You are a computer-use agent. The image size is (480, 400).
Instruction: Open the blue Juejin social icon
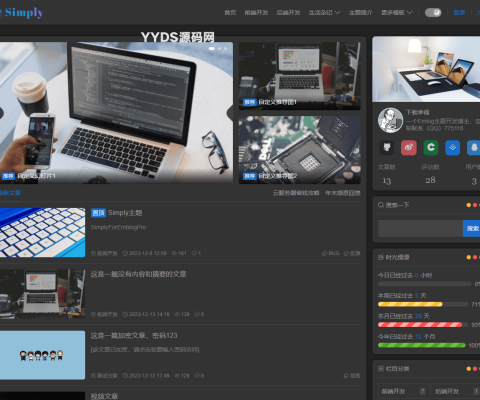coord(452,148)
